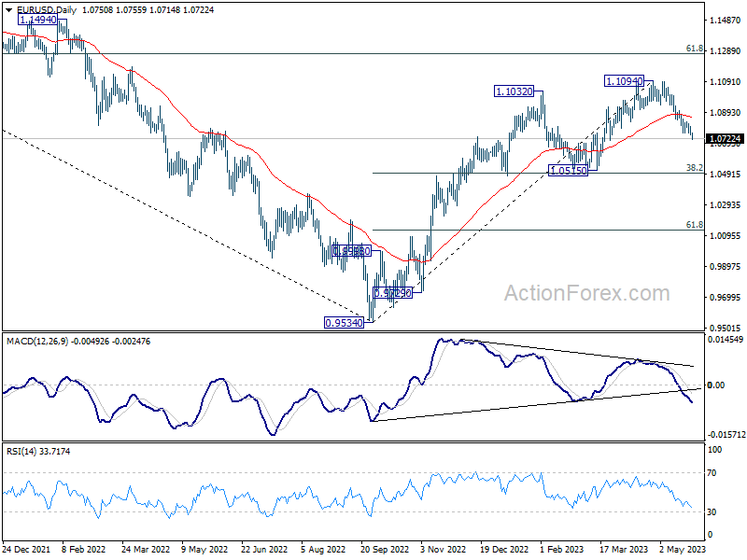Click the 1.00955 price axis value

726,236
